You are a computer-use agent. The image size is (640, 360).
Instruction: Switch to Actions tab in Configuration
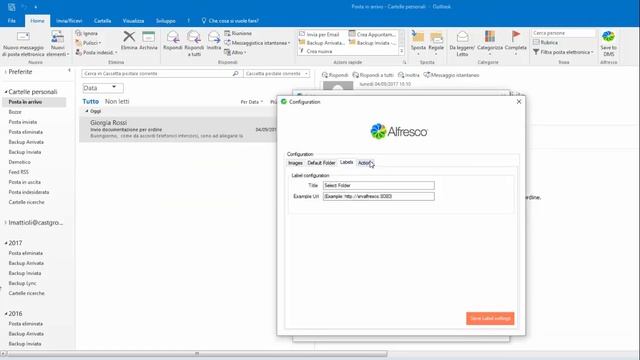tap(365, 163)
